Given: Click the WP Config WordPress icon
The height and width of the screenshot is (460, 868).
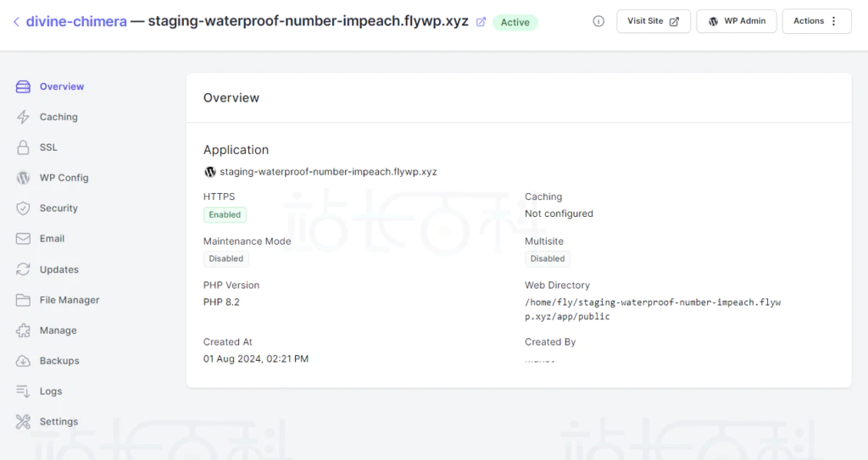Looking at the screenshot, I should 23,178.
